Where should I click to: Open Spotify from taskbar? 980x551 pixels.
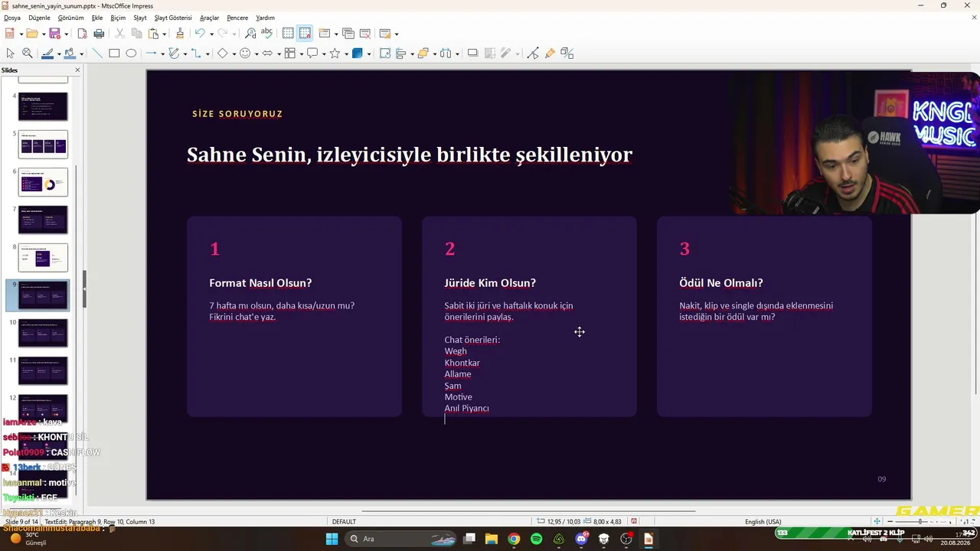[536, 539]
